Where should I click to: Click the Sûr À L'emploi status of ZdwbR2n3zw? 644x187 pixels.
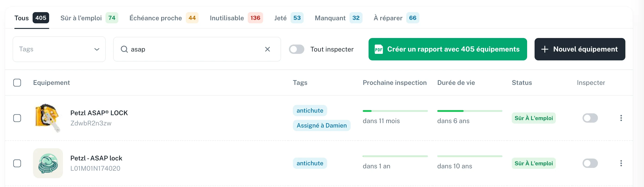pos(533,118)
